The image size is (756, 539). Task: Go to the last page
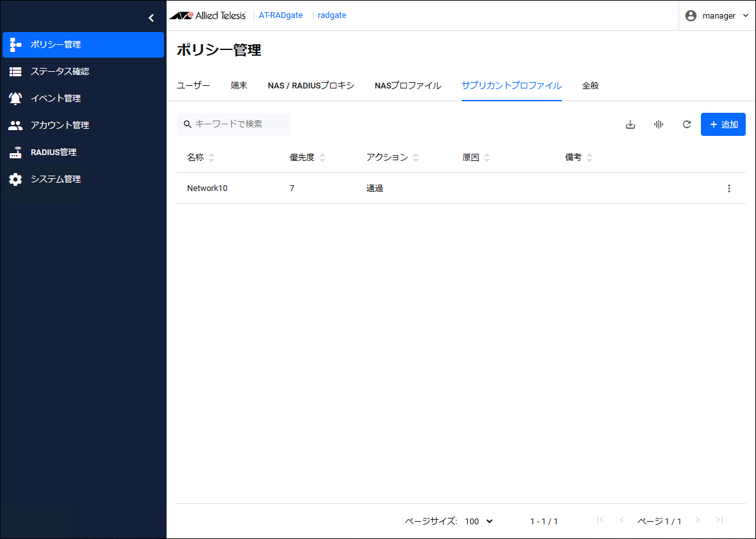[x=719, y=520]
